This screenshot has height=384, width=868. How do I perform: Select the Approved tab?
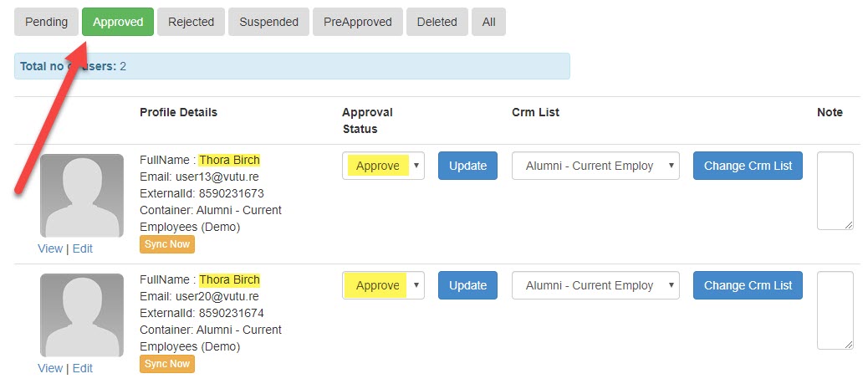(118, 22)
